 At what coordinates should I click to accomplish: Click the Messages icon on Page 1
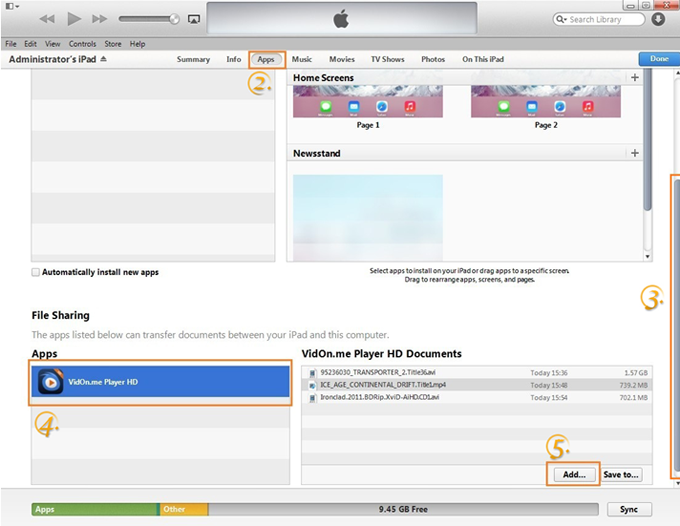point(326,107)
